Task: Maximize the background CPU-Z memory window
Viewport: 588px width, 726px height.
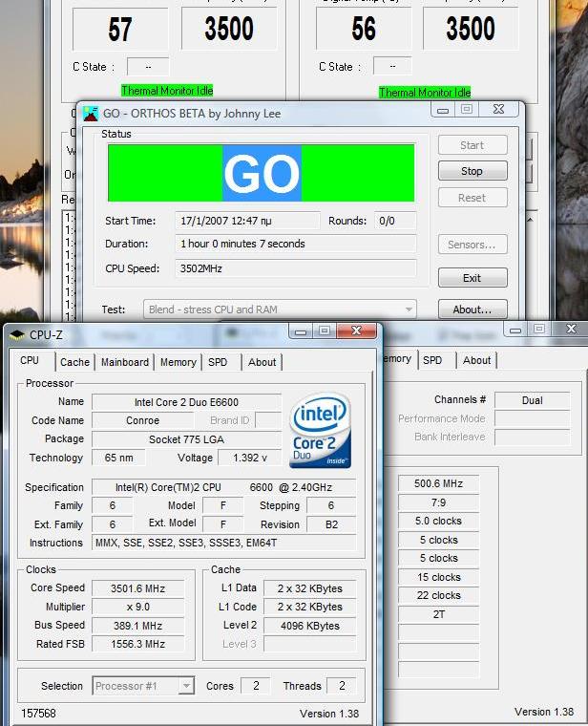Action: 539,330
